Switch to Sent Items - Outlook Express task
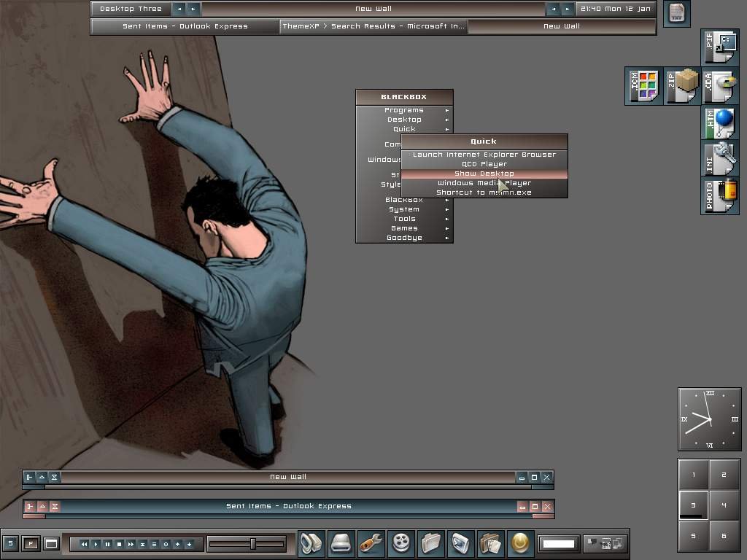Viewport: 747px width, 560px height. pyautogui.click(x=185, y=26)
